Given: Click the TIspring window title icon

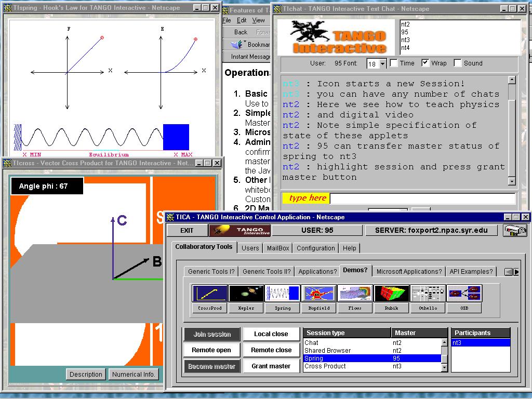Looking at the screenshot, I should click(x=7, y=7).
